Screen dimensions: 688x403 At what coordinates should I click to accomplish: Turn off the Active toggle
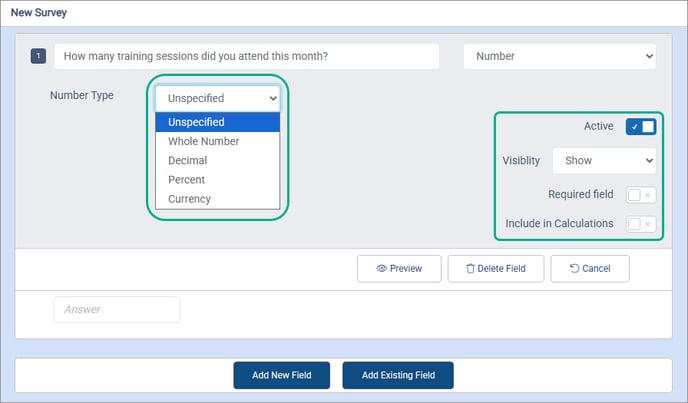point(640,127)
